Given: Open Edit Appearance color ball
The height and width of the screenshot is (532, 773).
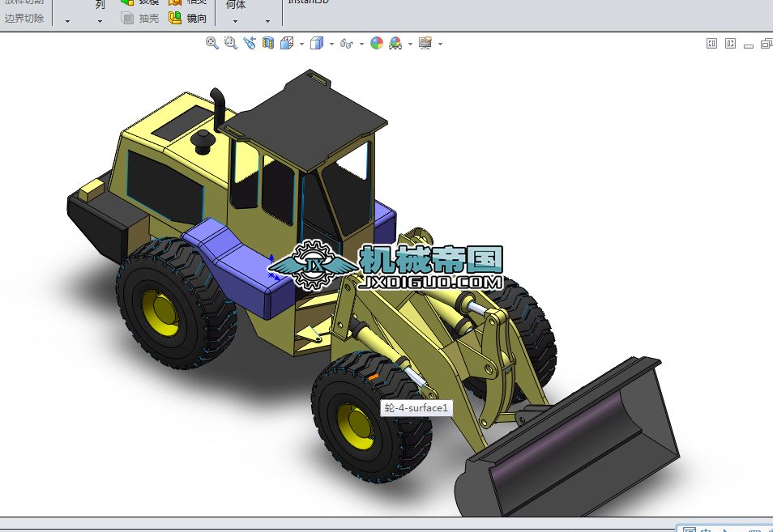Looking at the screenshot, I should click(377, 44).
